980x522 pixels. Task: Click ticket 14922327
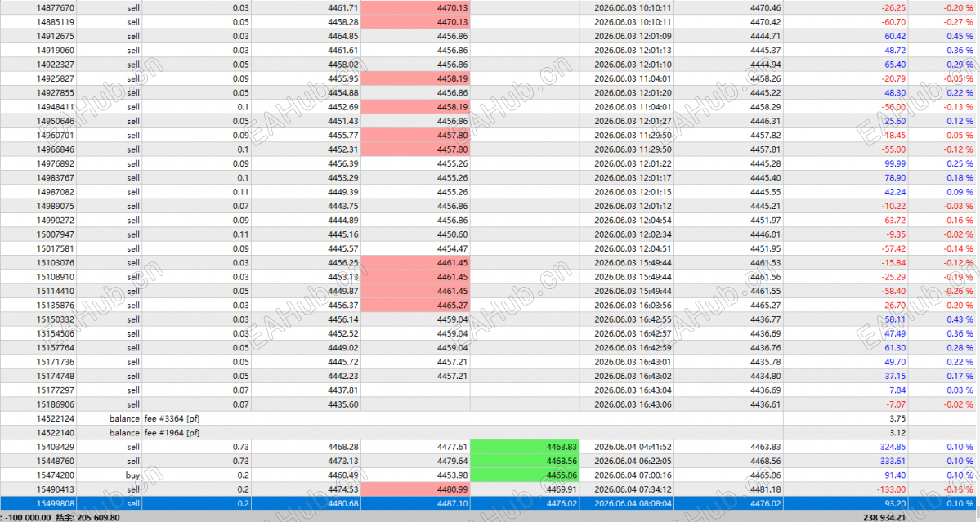point(55,65)
